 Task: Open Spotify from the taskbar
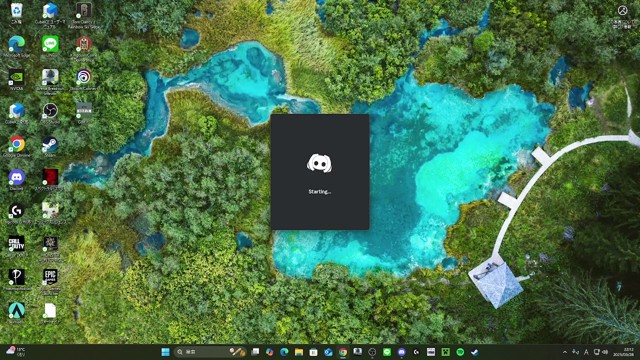click(x=460, y=352)
